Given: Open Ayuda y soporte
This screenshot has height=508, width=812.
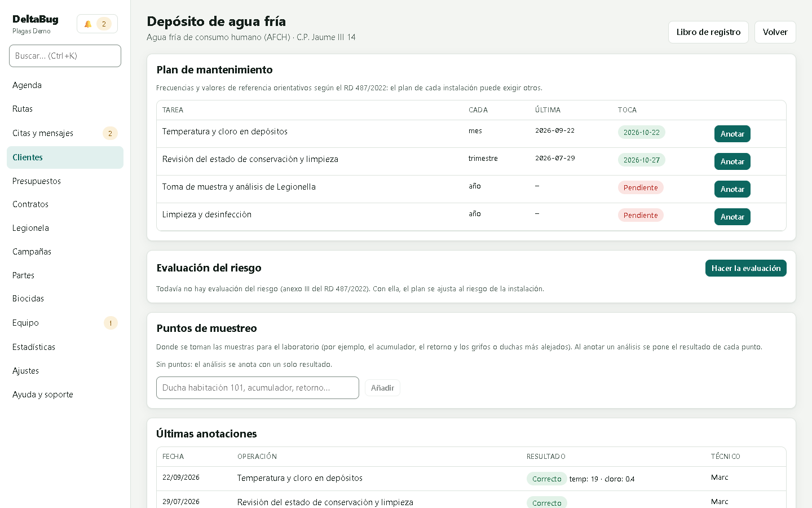Looking at the screenshot, I should point(65,395).
